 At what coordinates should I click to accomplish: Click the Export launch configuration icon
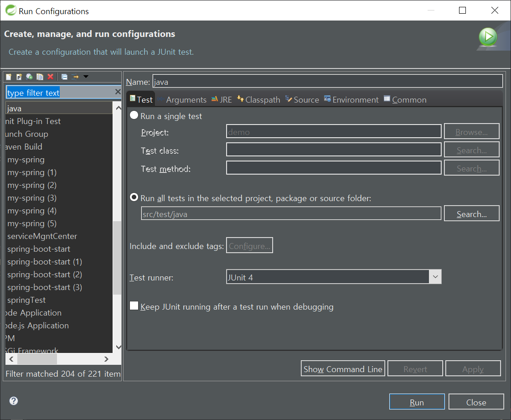pos(29,77)
